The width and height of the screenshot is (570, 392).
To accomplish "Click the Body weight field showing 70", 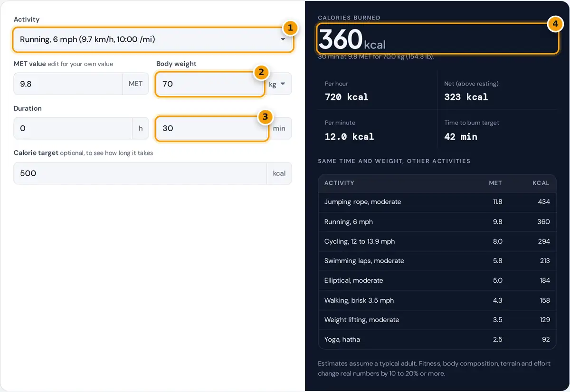I will pos(210,84).
